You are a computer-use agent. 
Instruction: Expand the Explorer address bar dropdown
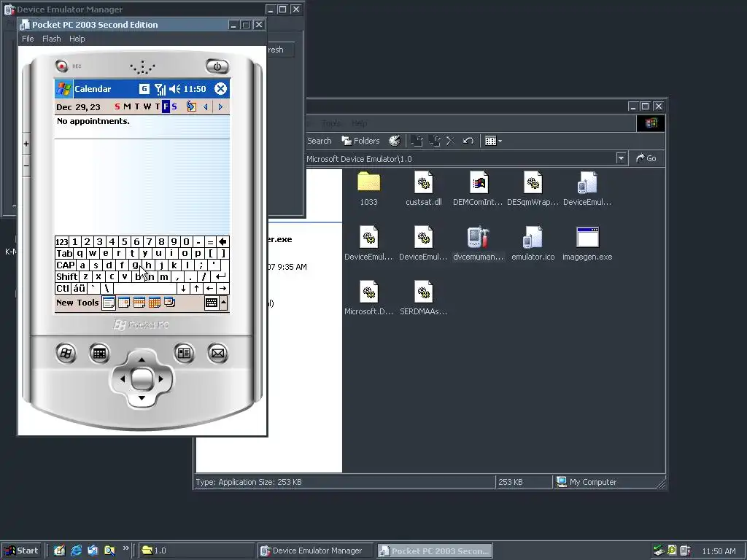[x=621, y=158]
